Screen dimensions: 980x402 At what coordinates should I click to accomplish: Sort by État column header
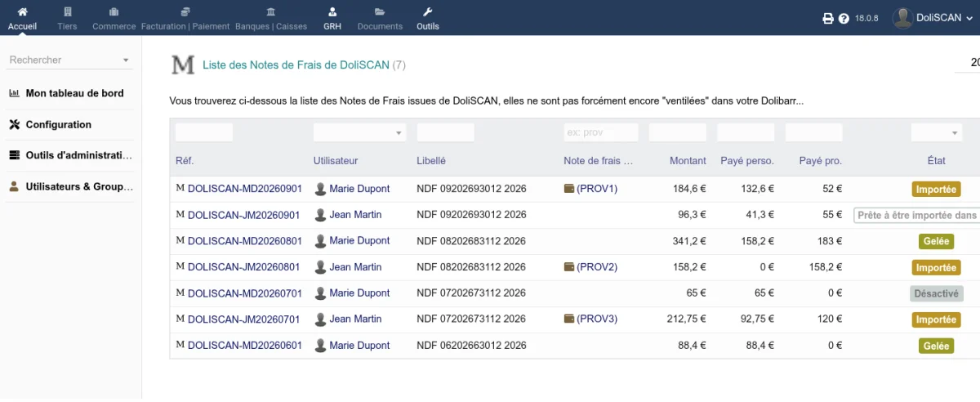click(x=937, y=161)
